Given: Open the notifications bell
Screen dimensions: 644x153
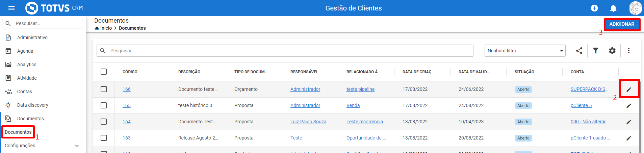Looking at the screenshot, I should click(613, 8).
